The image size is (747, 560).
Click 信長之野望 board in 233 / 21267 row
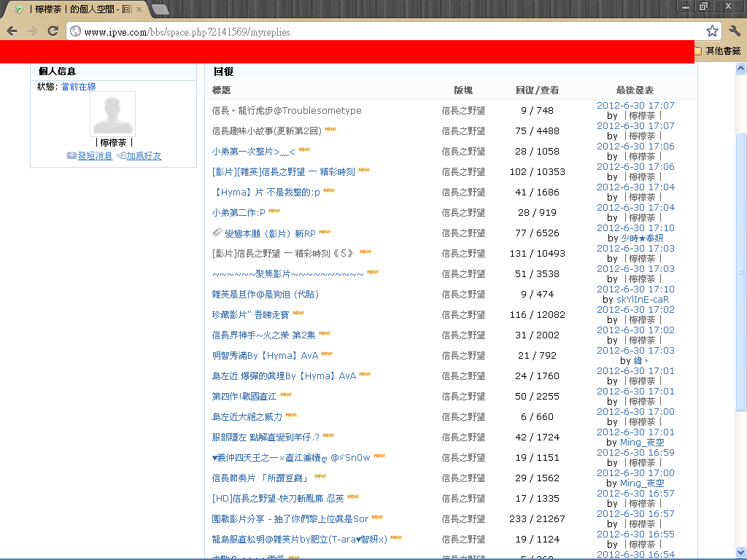pos(463,519)
